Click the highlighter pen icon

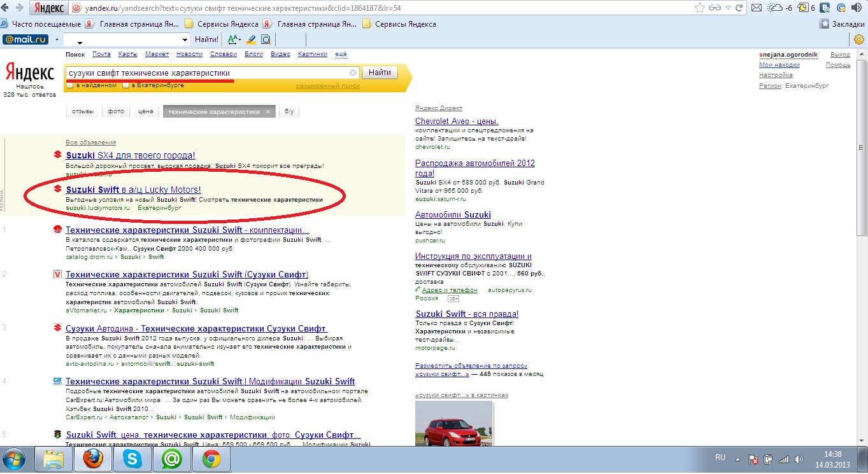point(251,39)
